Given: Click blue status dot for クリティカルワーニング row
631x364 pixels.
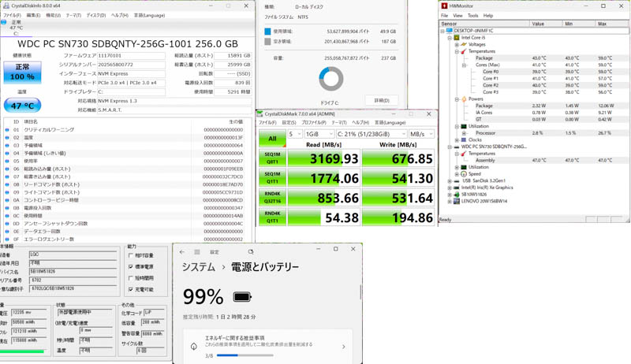Looking at the screenshot, I should click(7, 130).
